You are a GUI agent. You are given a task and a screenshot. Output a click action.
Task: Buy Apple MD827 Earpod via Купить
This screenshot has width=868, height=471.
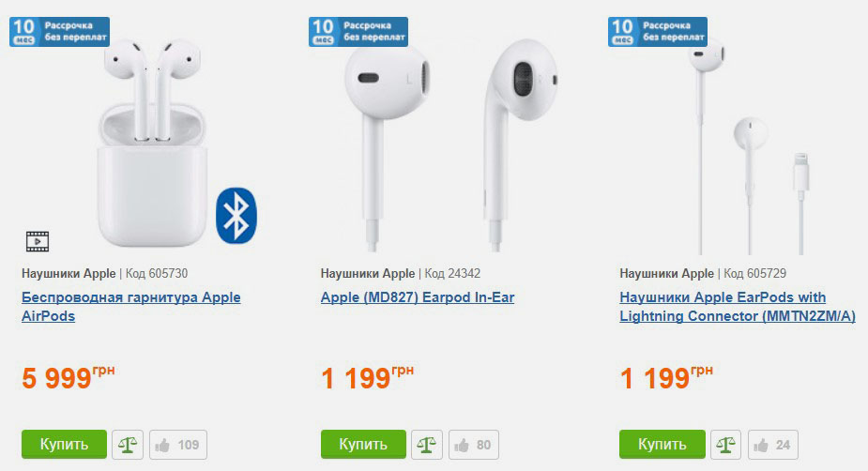click(363, 445)
